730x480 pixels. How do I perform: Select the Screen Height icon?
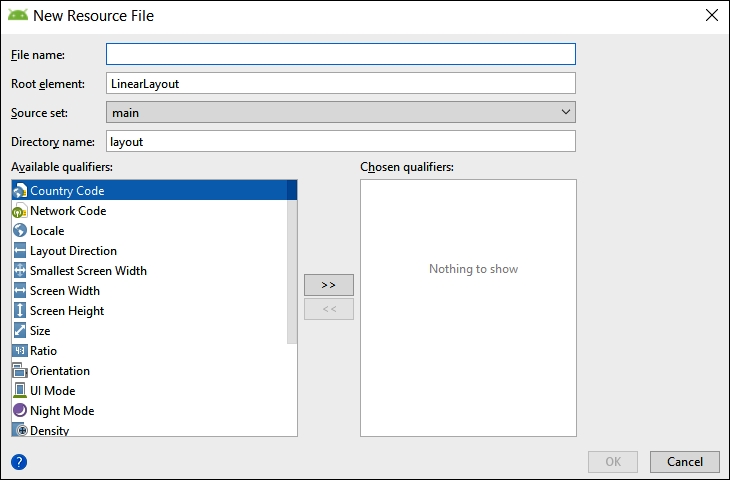20,311
